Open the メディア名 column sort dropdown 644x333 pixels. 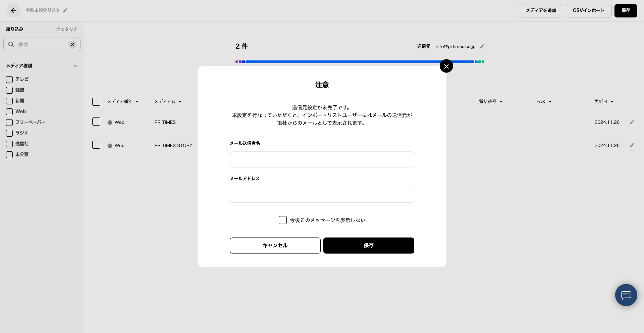click(180, 102)
